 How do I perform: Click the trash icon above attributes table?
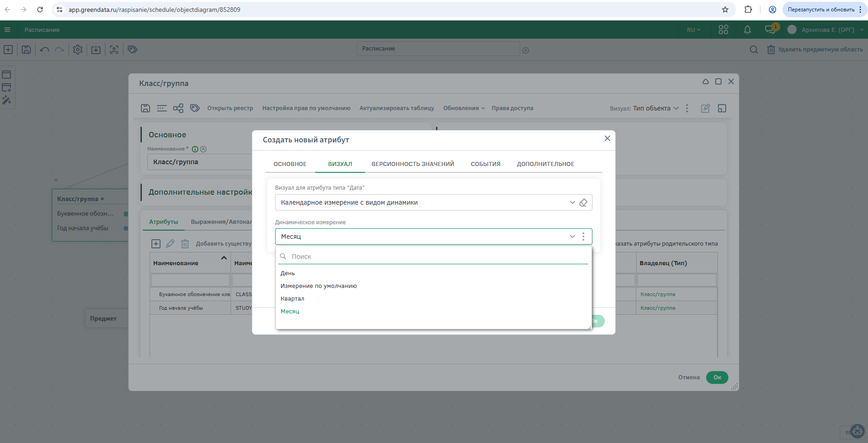click(x=185, y=244)
